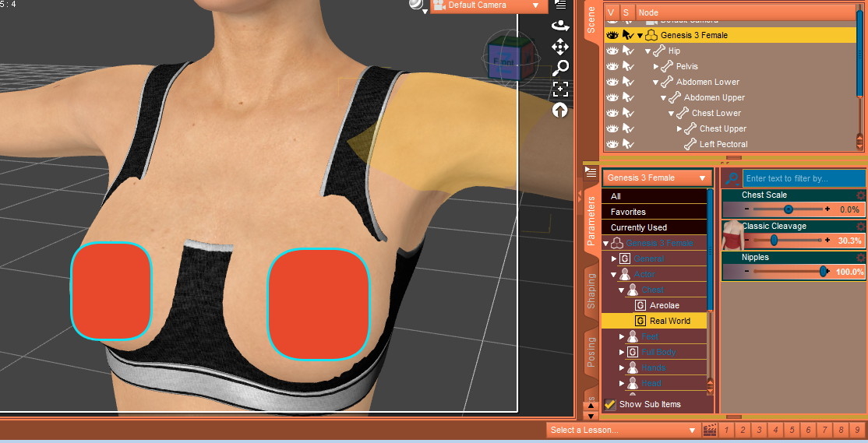Viewport: 868px width, 443px height.
Task: Click the bone icon of Pelvis
Action: [x=666, y=66]
